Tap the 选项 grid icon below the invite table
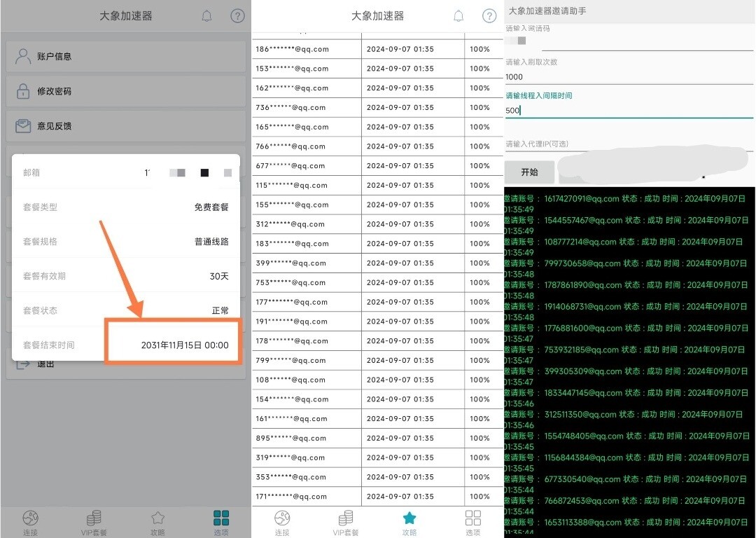756x538 pixels. (x=473, y=519)
